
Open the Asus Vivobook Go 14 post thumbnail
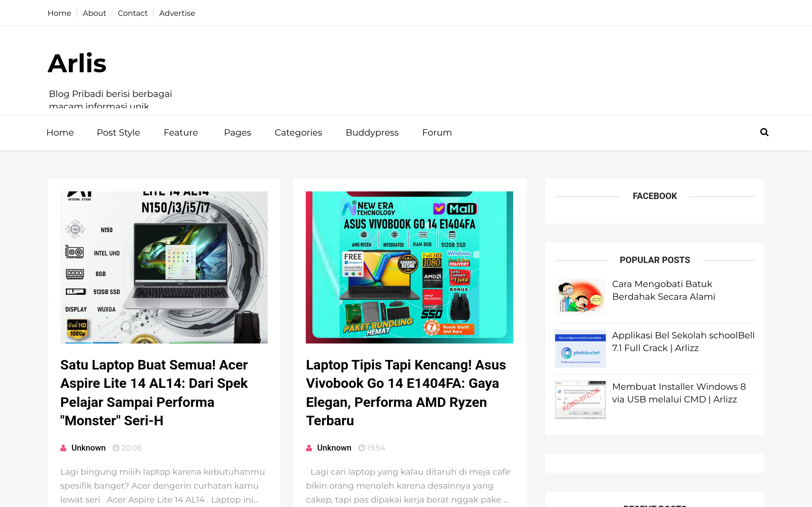pos(409,267)
